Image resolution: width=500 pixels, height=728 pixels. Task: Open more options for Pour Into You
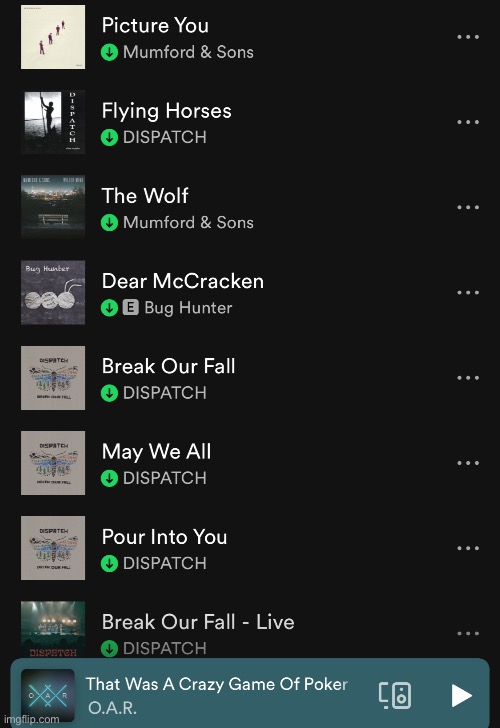click(468, 548)
